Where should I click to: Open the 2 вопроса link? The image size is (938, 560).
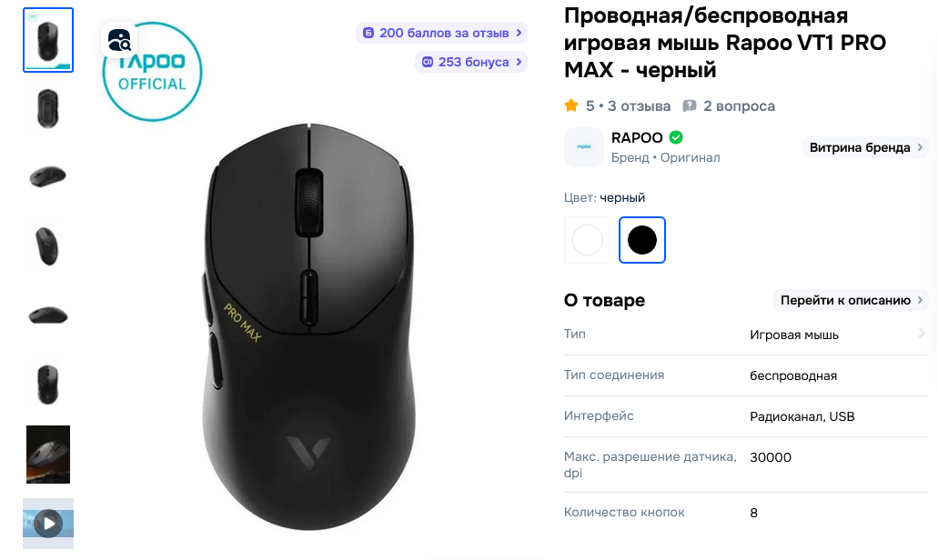coord(739,105)
